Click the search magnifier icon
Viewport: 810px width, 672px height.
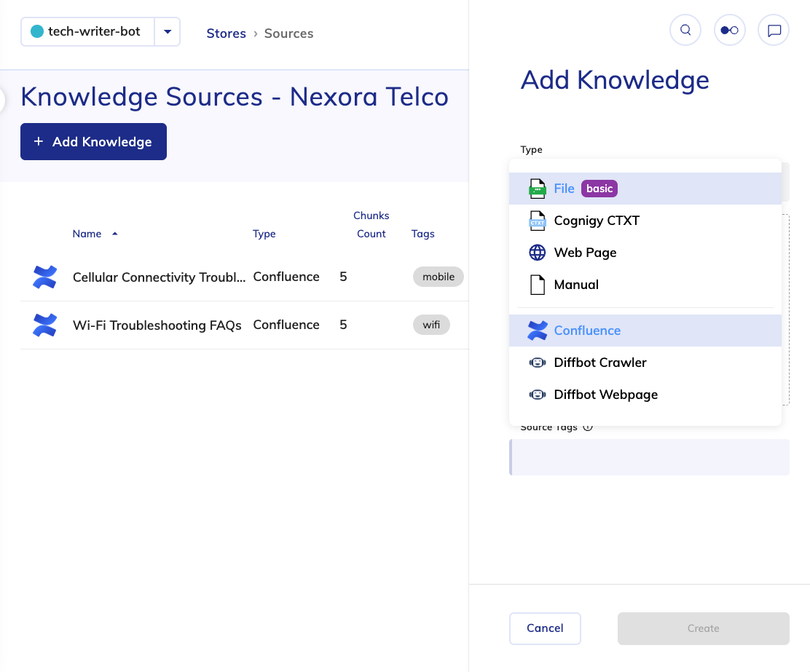click(x=685, y=31)
